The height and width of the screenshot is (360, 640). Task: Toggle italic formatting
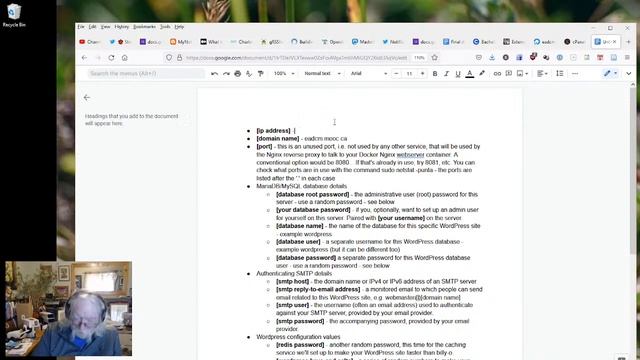[x=446, y=73]
